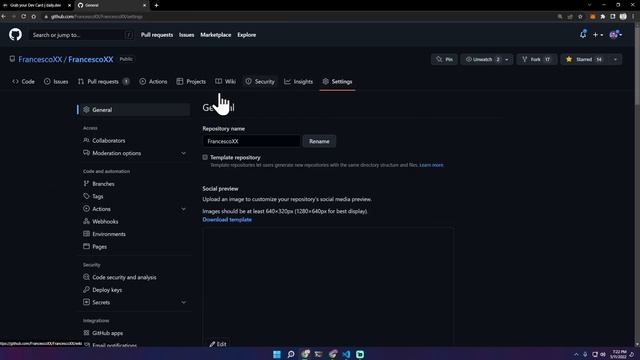Switch to repository Pull requests tab
The width and height of the screenshot is (640, 360).
tap(104, 82)
